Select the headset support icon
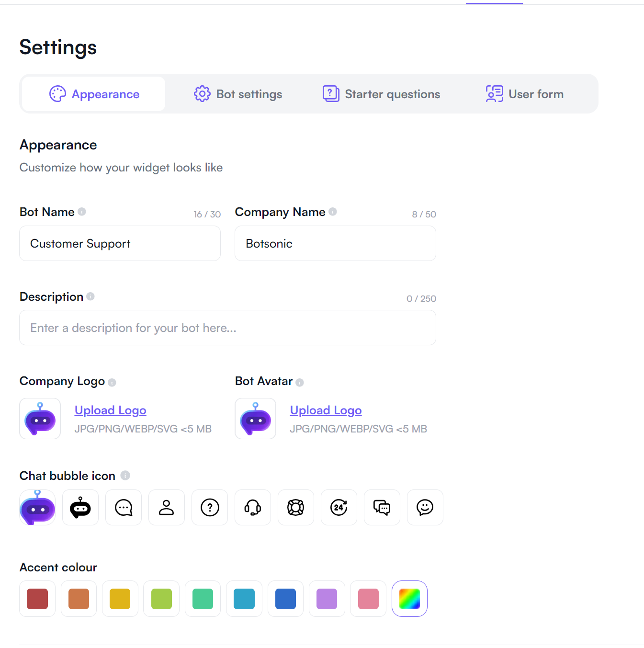Screen dimensions: 644x648 pyautogui.click(x=253, y=508)
